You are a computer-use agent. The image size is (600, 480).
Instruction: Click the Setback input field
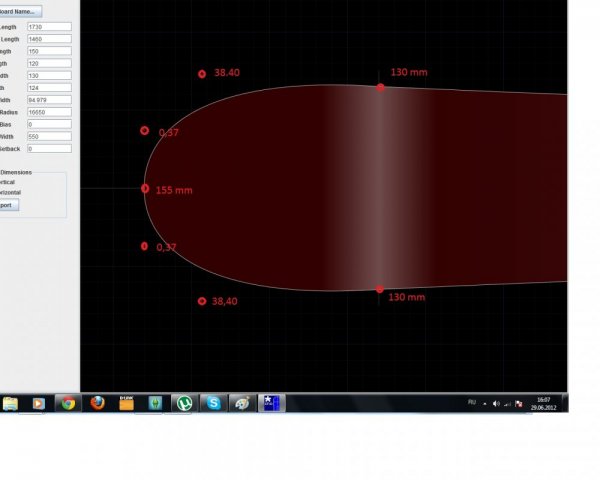pyautogui.click(x=49, y=149)
